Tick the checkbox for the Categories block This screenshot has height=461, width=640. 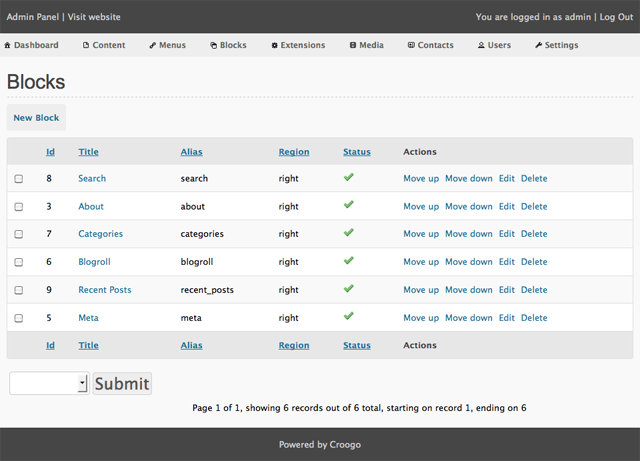pos(19,234)
